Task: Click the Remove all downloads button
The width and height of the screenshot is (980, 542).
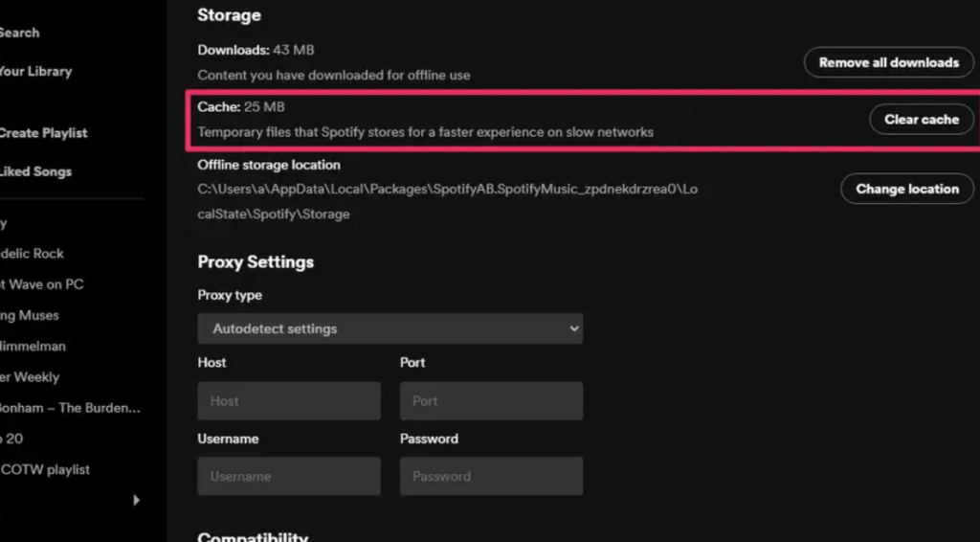Action: pyautogui.click(x=888, y=62)
